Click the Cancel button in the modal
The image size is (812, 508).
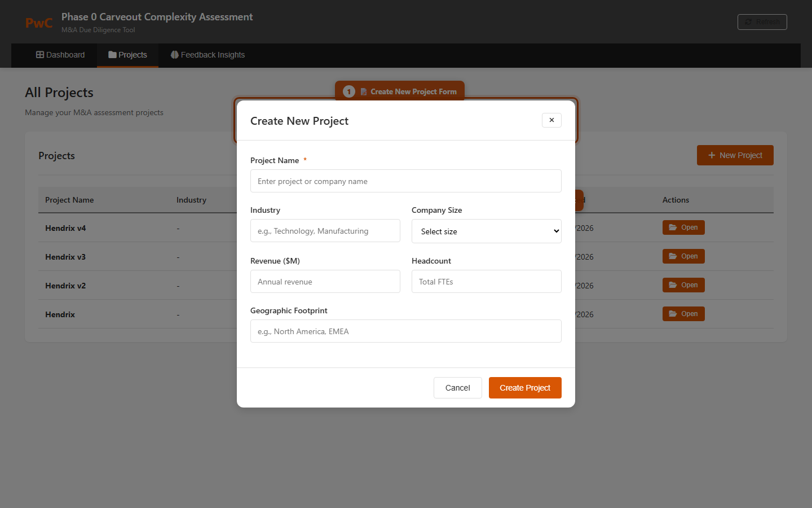(x=457, y=388)
